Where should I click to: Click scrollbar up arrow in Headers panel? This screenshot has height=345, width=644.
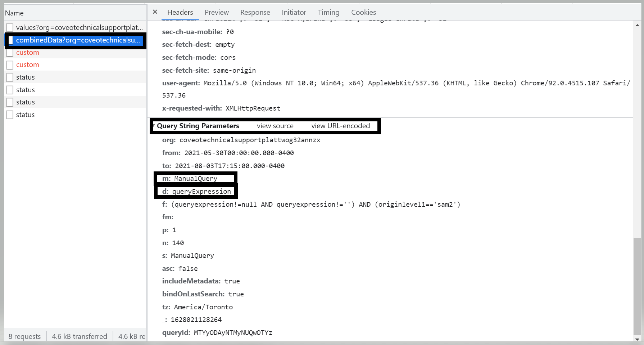[x=637, y=25]
